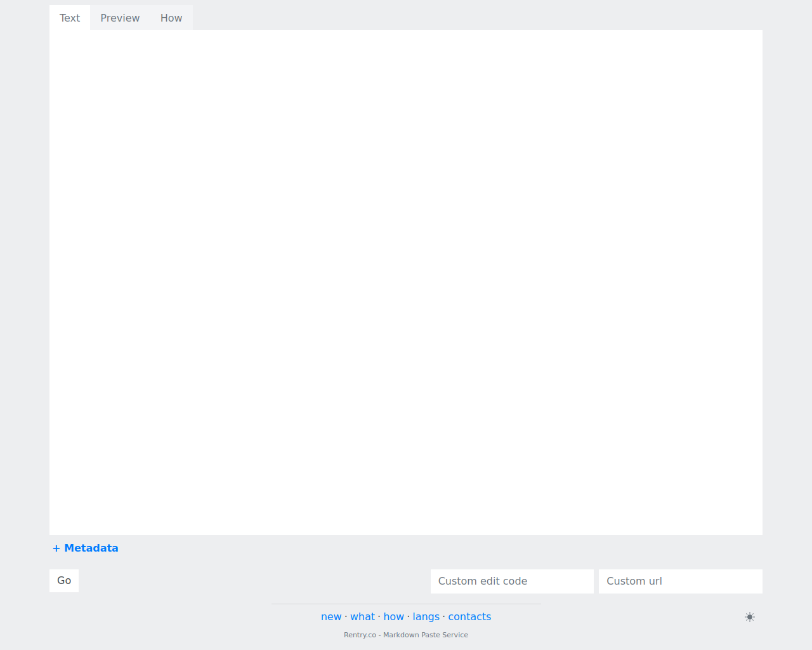
Task: Open the Preview tab
Action: coord(120,18)
